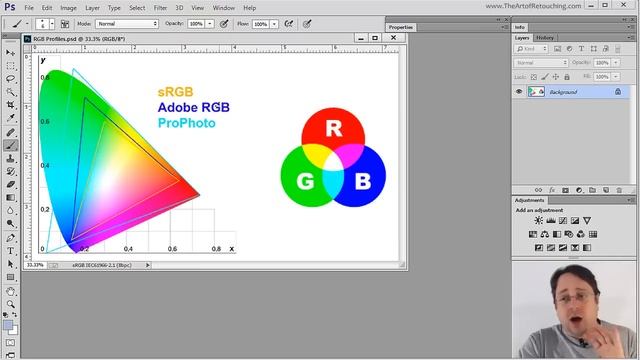Open the Filter menu
Image resolution: width=640 pixels, height=360 pixels.
pyautogui.click(x=160, y=8)
